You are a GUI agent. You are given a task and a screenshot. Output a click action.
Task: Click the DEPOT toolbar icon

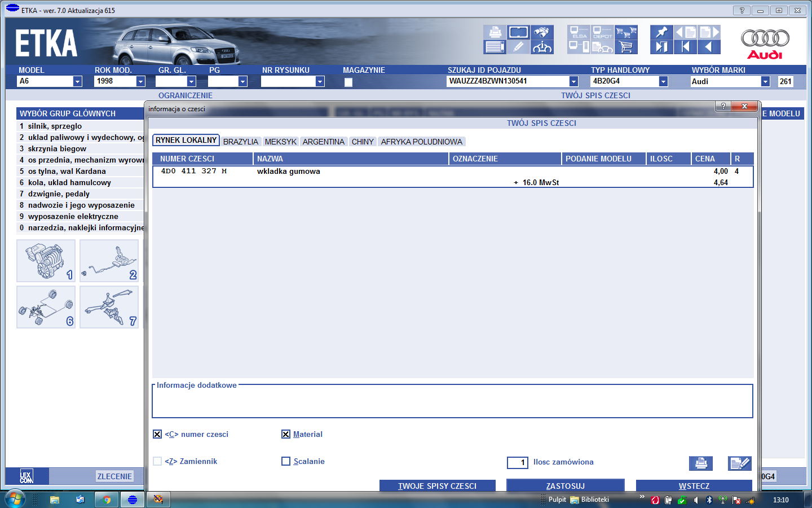(602, 32)
